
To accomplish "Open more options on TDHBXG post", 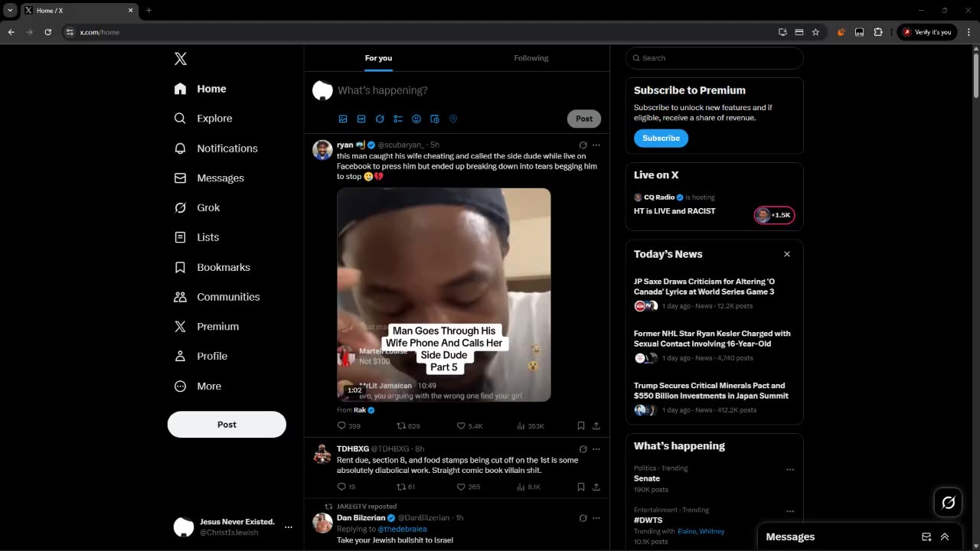I will (596, 448).
